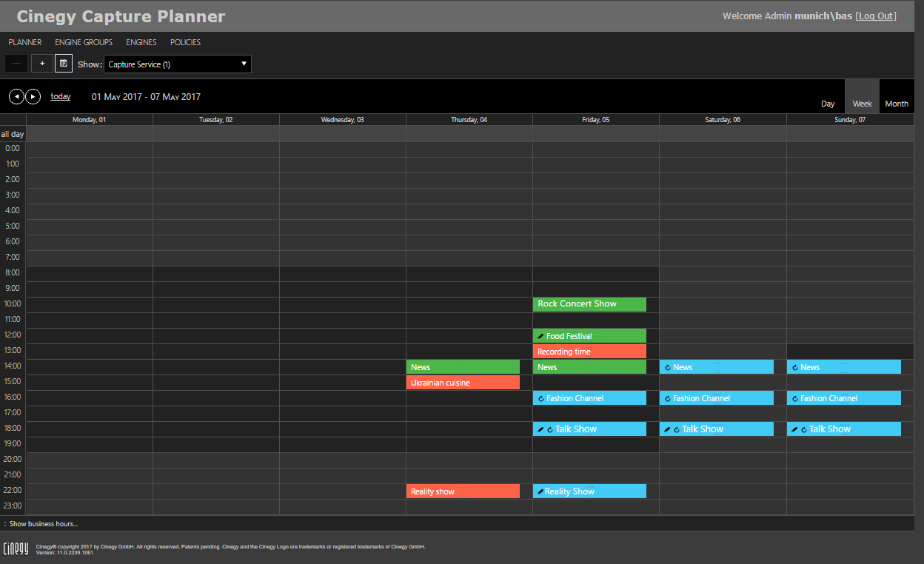Select the Recording time event
The image size is (924, 564).
[x=589, y=352]
